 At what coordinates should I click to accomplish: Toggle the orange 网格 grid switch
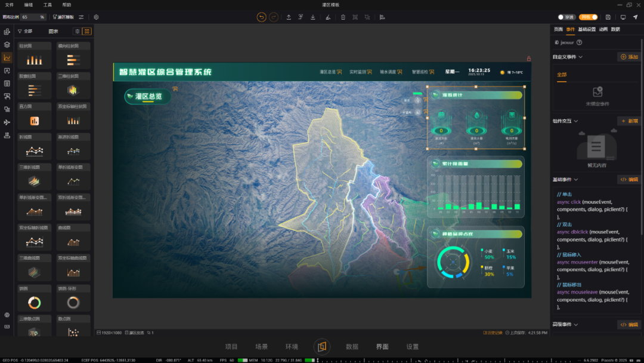click(x=588, y=17)
